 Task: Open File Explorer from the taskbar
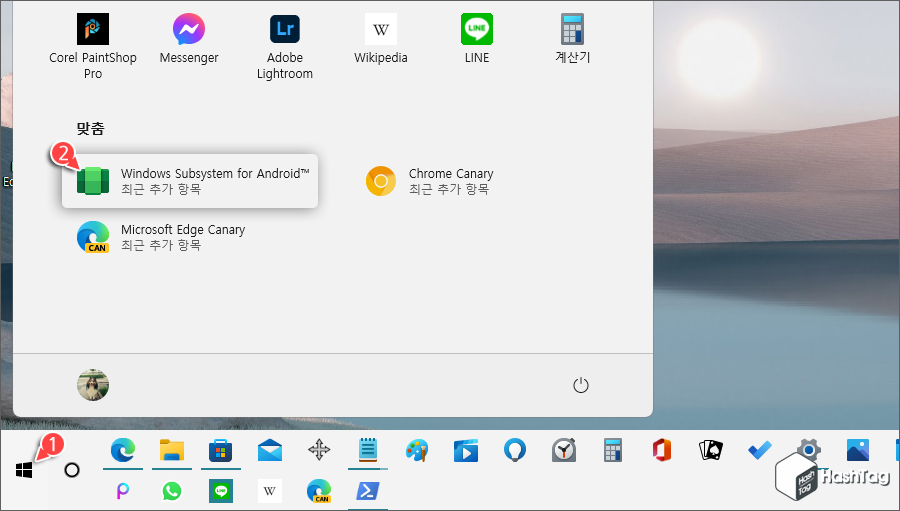point(172,450)
